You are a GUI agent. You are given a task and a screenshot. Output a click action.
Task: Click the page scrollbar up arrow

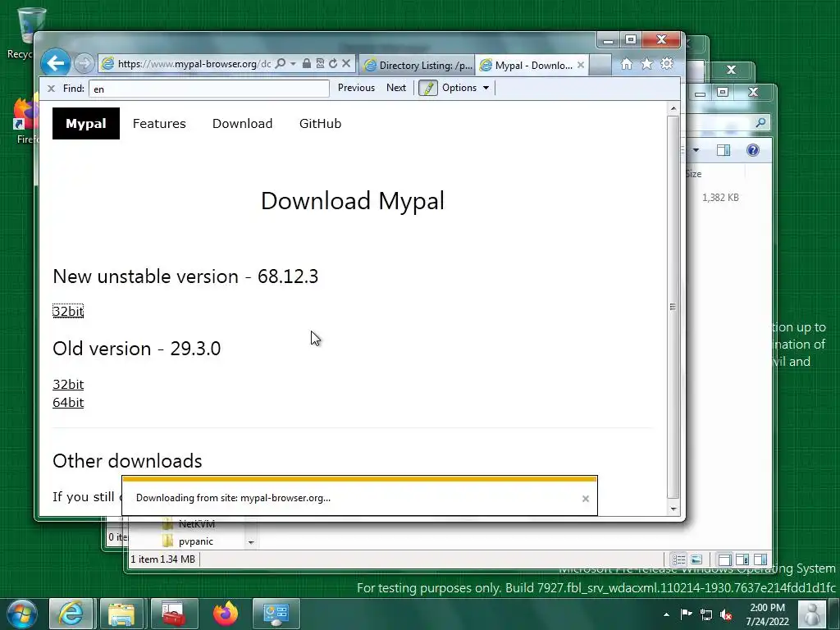pos(673,109)
